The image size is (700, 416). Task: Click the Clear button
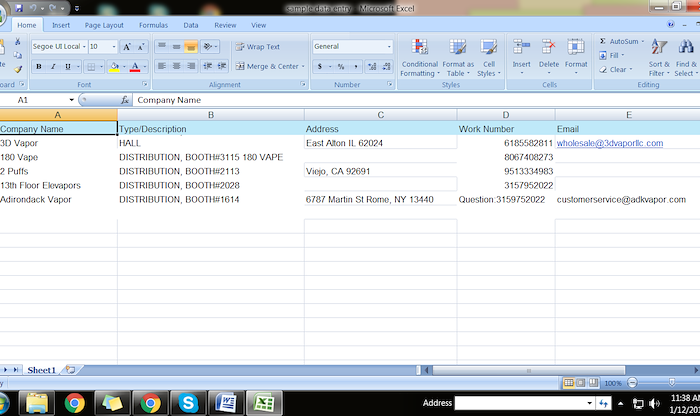[616, 70]
